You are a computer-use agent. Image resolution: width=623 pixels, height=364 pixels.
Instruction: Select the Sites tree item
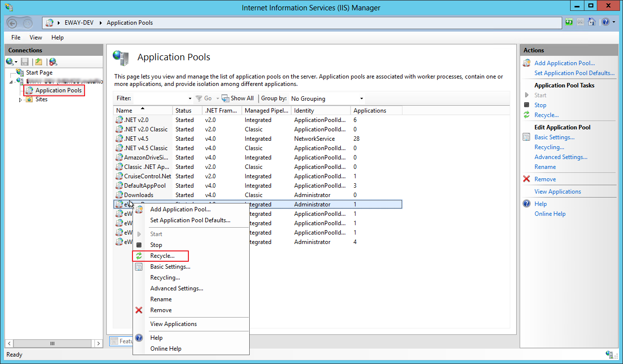pos(42,99)
